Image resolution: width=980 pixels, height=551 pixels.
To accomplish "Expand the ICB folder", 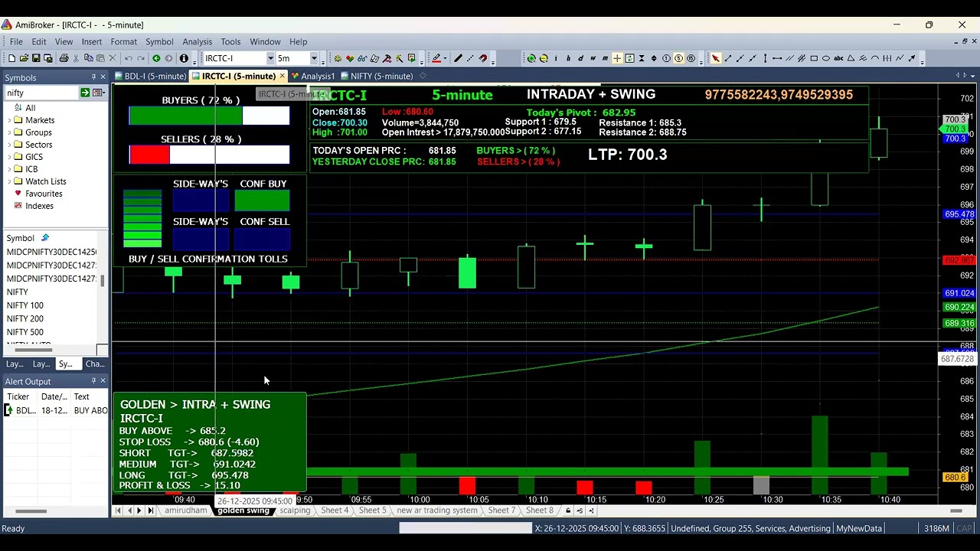I will coord(8,169).
